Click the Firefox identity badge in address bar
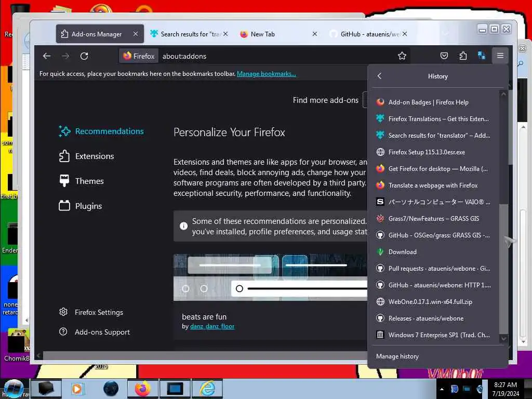Image resolution: width=532 pixels, height=399 pixels. point(139,56)
